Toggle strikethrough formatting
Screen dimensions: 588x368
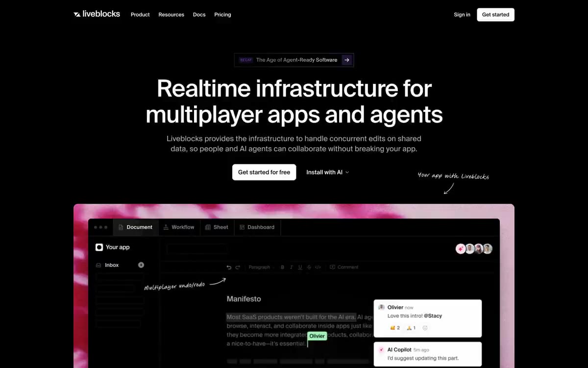coord(309,267)
